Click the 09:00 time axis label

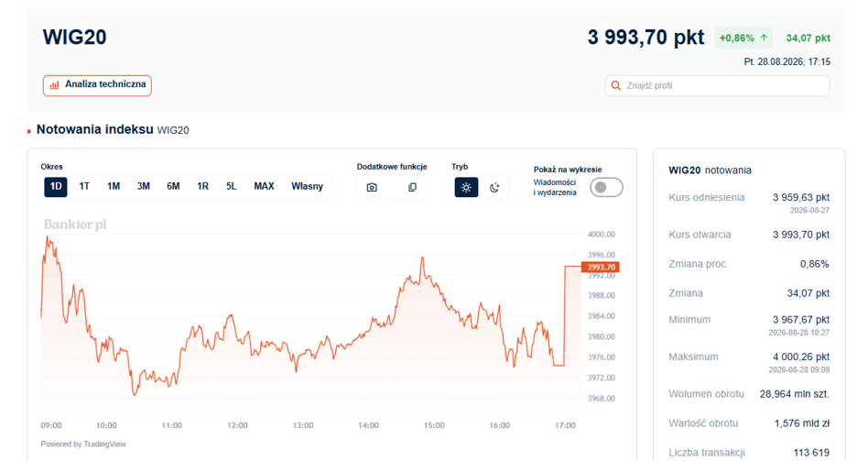[x=51, y=425]
